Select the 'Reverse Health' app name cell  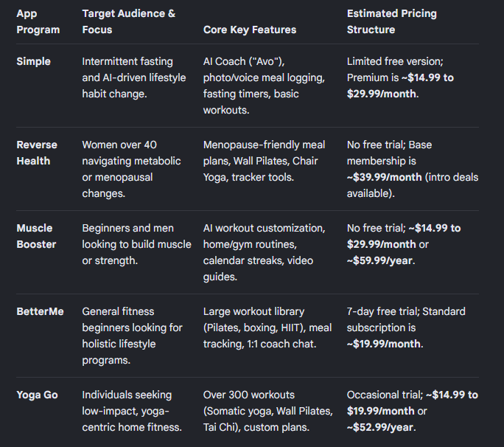tap(37, 153)
